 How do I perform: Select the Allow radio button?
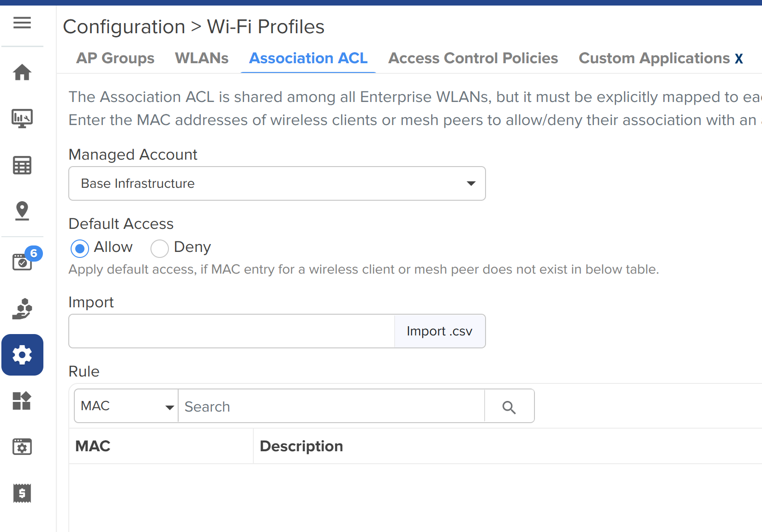(x=80, y=249)
